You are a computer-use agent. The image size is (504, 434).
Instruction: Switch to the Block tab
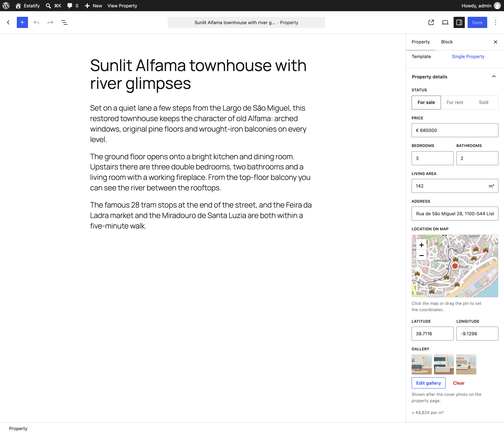[447, 42]
